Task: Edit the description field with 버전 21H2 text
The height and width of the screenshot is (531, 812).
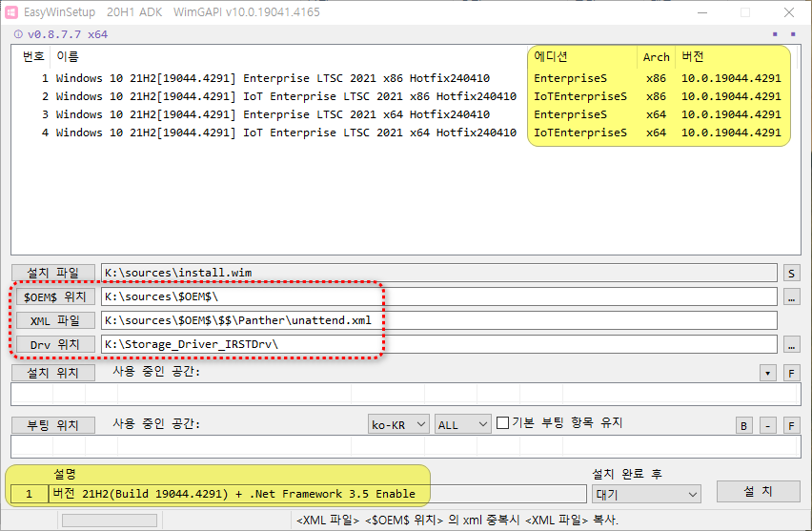Action: tap(317, 494)
